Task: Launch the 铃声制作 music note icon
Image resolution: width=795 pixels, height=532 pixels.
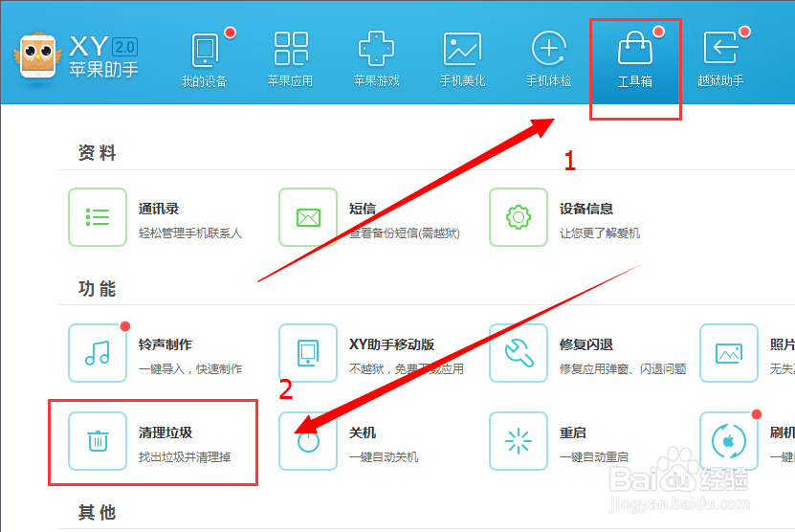Action: [x=98, y=353]
